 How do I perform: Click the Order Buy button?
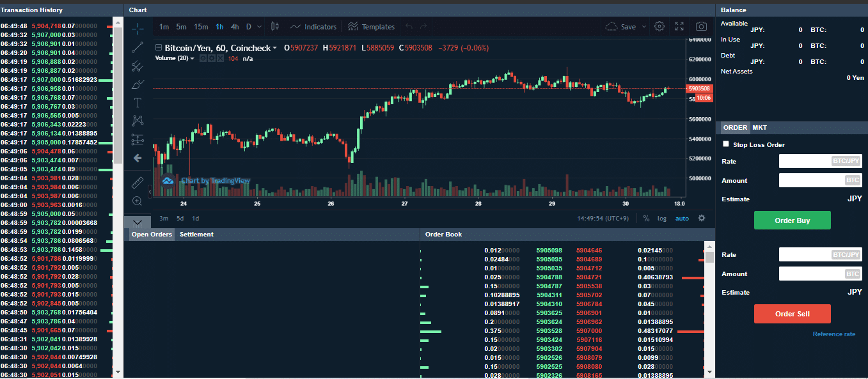click(793, 220)
